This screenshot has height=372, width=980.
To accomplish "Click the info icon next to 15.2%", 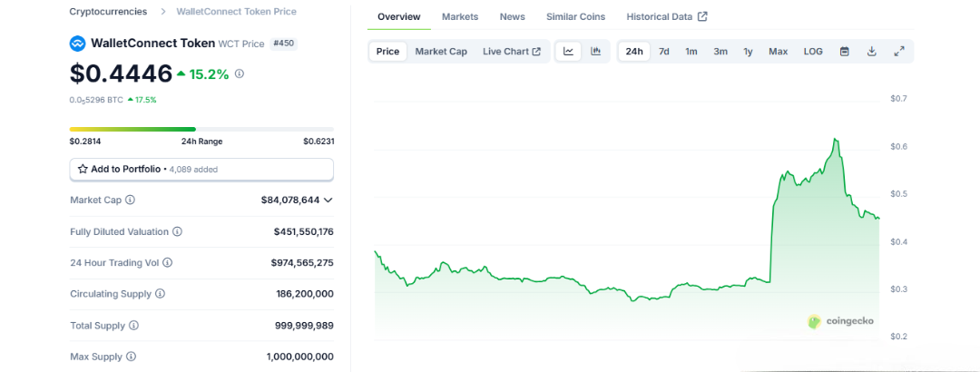I will pyautogui.click(x=240, y=73).
